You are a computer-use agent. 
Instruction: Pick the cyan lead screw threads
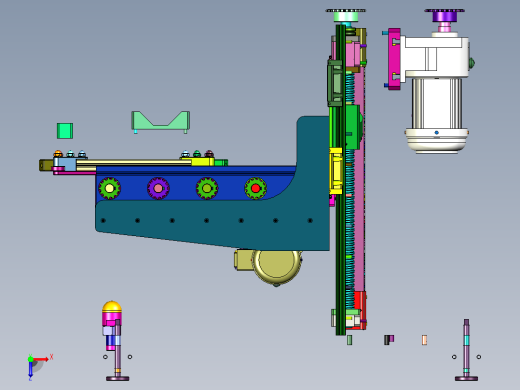point(350,213)
